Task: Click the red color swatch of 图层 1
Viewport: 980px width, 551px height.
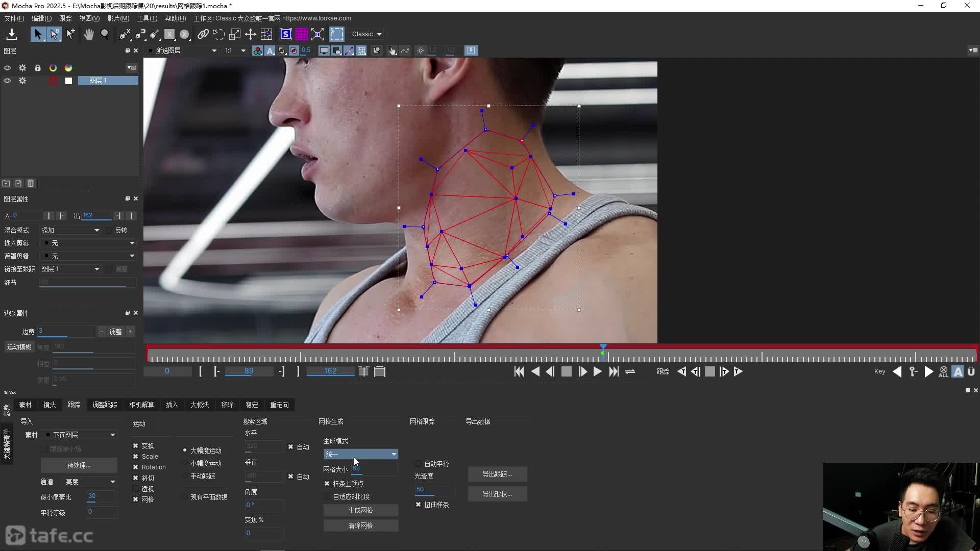Action: [x=53, y=81]
